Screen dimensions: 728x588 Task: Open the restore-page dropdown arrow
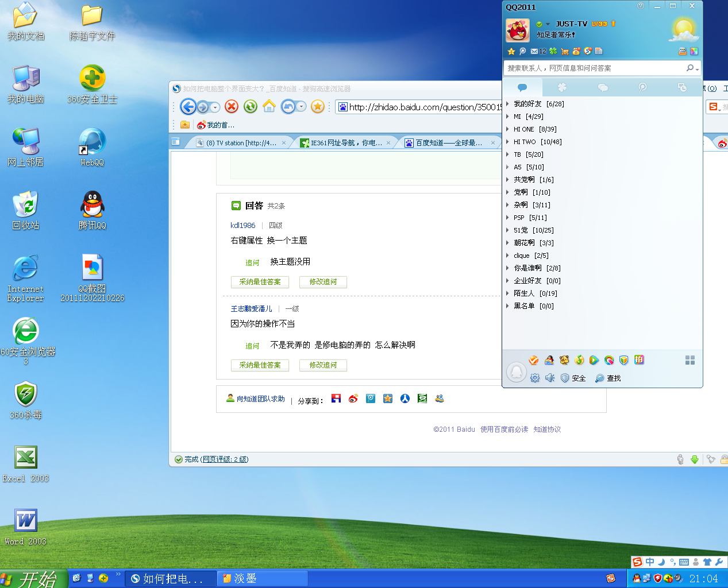point(301,107)
